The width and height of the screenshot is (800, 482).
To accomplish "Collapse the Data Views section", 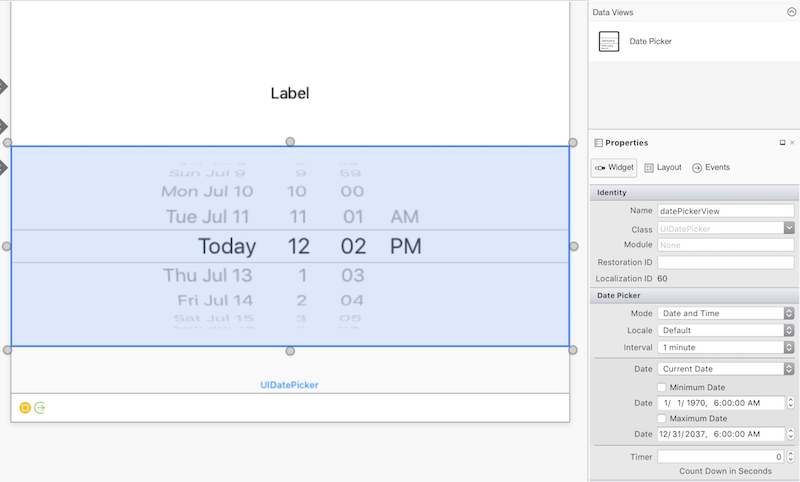I will coord(790,12).
